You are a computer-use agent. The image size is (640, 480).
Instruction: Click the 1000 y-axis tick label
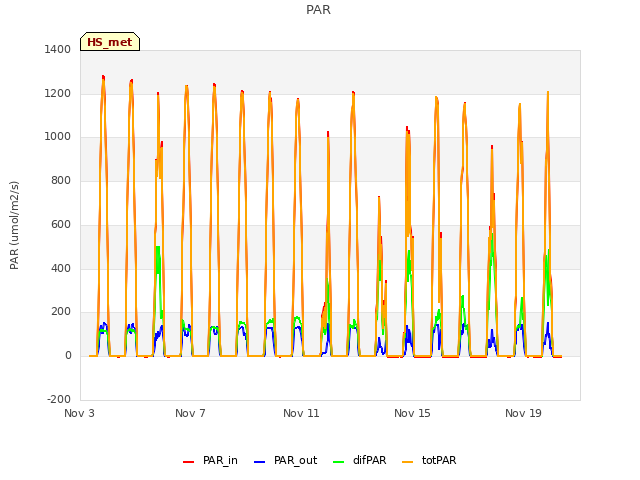coord(58,137)
